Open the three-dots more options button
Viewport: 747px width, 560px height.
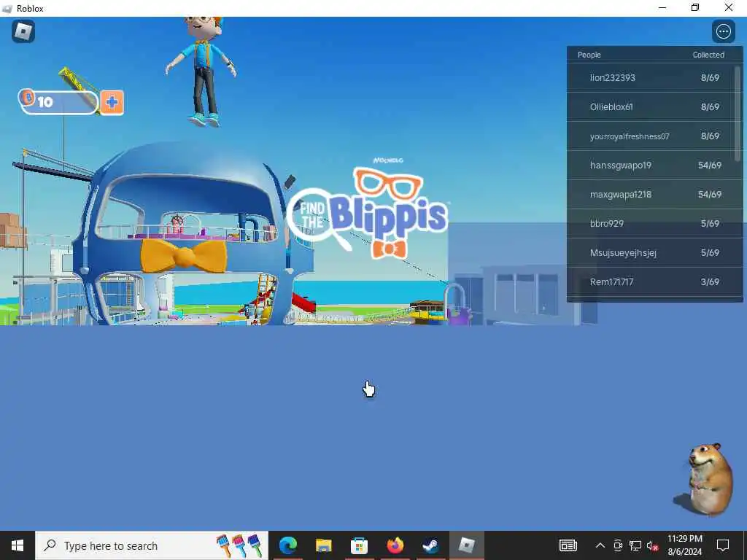click(723, 31)
